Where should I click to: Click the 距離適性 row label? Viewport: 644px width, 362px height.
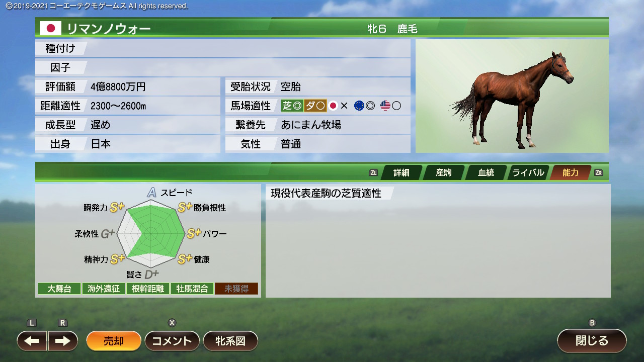60,106
